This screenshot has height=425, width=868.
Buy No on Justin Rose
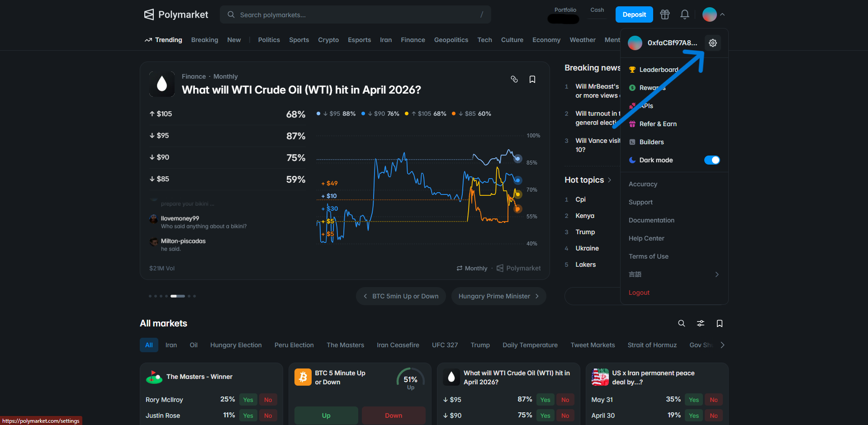click(268, 416)
